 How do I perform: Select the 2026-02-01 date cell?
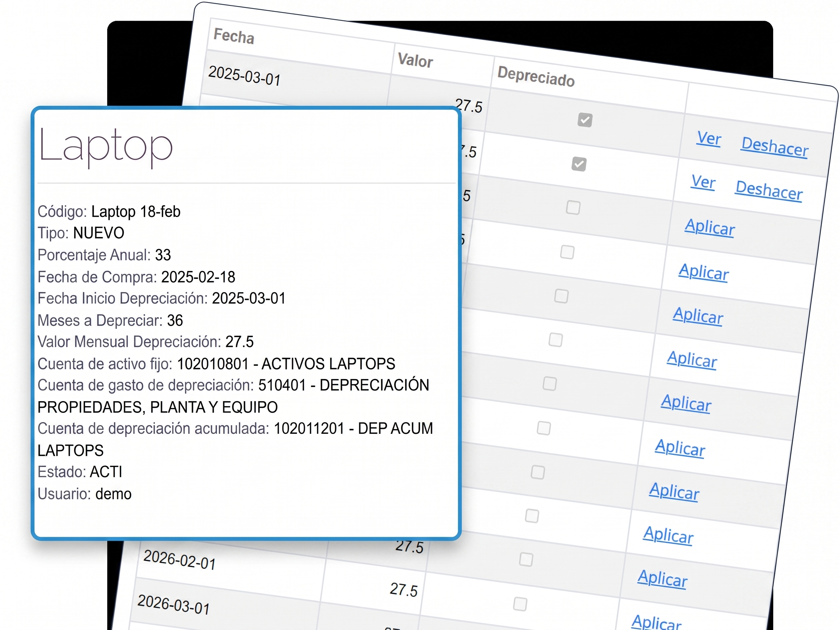click(x=180, y=559)
